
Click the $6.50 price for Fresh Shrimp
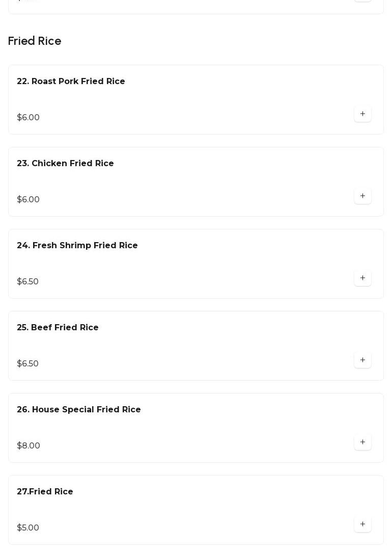pyautogui.click(x=27, y=282)
